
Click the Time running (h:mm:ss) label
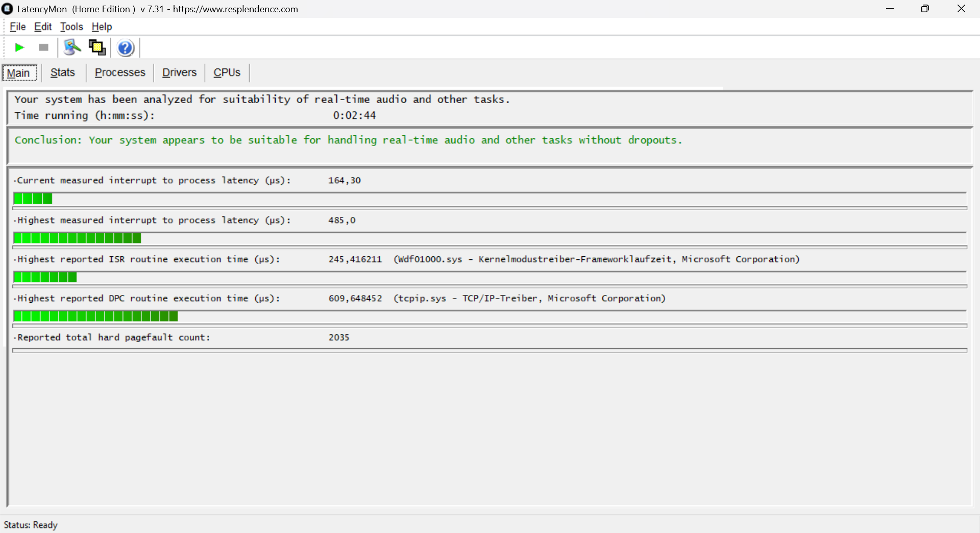84,115
